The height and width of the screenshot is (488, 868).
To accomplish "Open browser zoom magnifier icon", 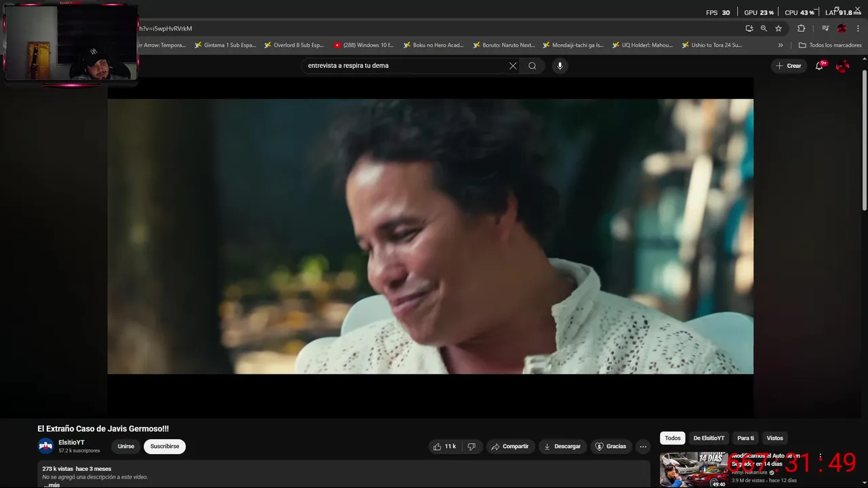I will (764, 28).
